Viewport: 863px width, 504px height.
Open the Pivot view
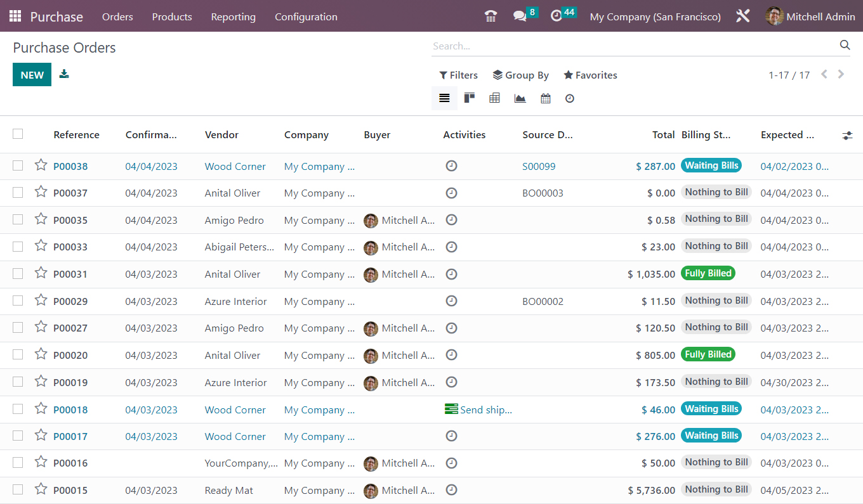[495, 98]
